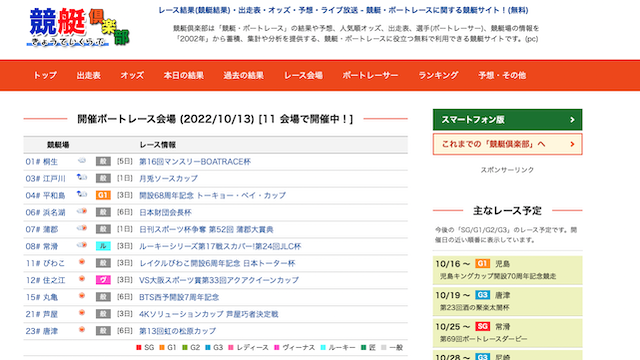Click the cyan ルーキー badge in 常滑 row

(103, 246)
